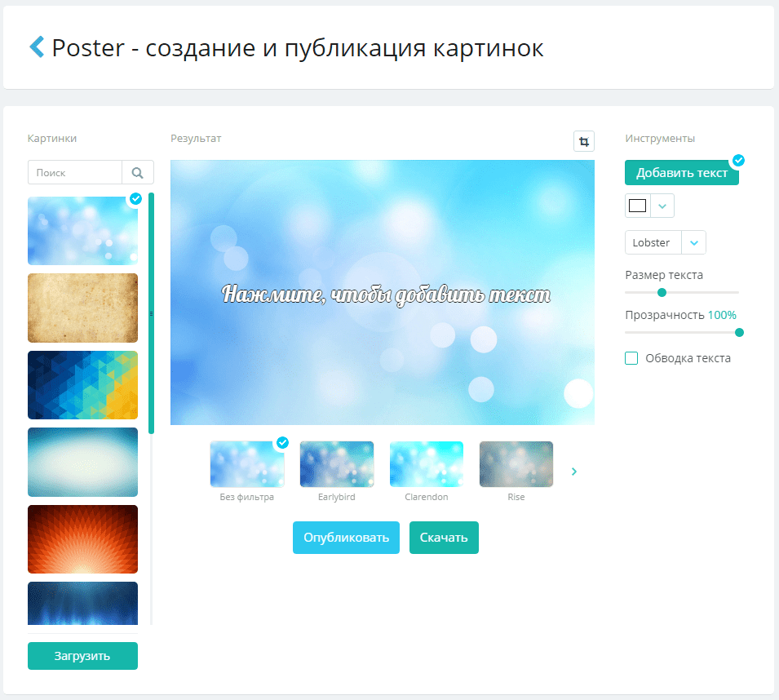The height and width of the screenshot is (700, 779).
Task: Click the Поиск search input field
Action: (75, 173)
